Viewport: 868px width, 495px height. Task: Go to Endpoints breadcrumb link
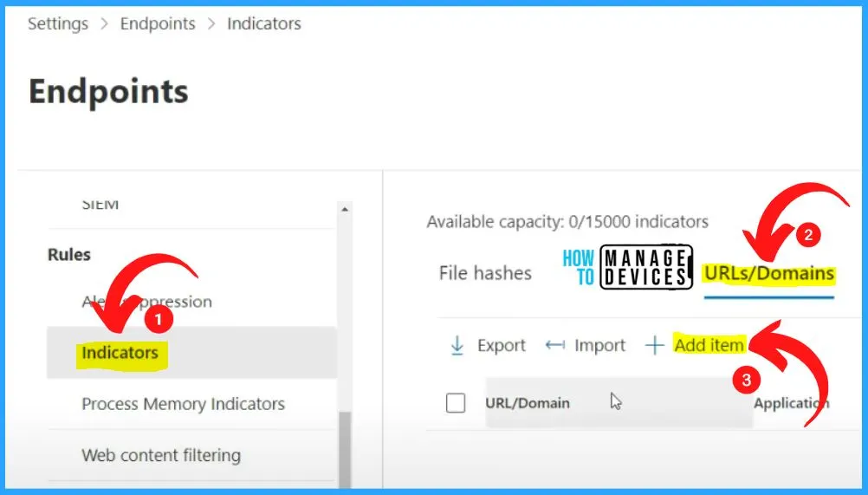point(158,23)
